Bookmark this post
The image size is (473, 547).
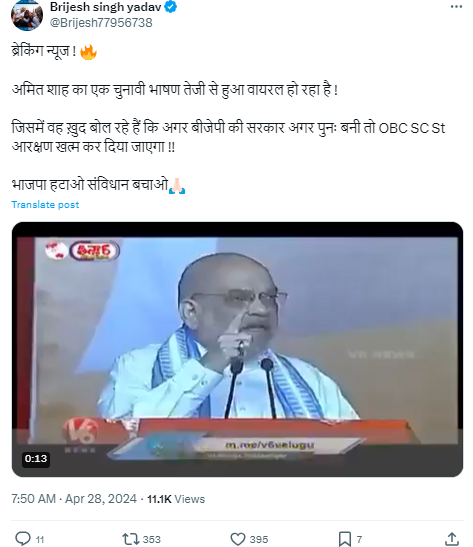coord(345,539)
